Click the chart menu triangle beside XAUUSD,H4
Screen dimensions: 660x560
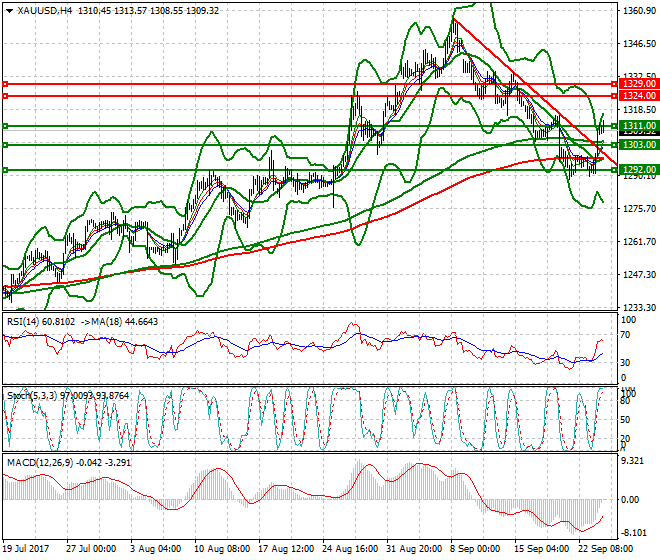point(9,11)
